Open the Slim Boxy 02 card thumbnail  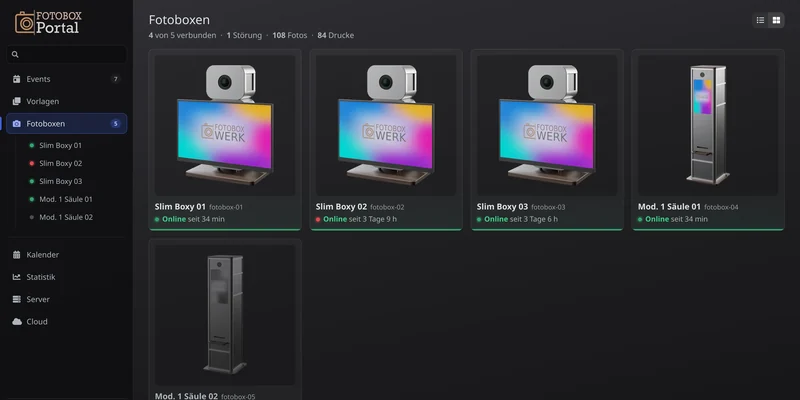[386, 126]
